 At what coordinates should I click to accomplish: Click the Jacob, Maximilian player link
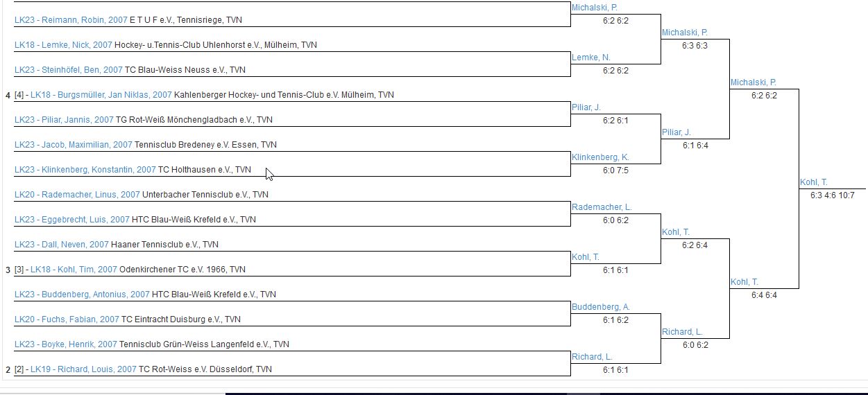click(x=73, y=145)
